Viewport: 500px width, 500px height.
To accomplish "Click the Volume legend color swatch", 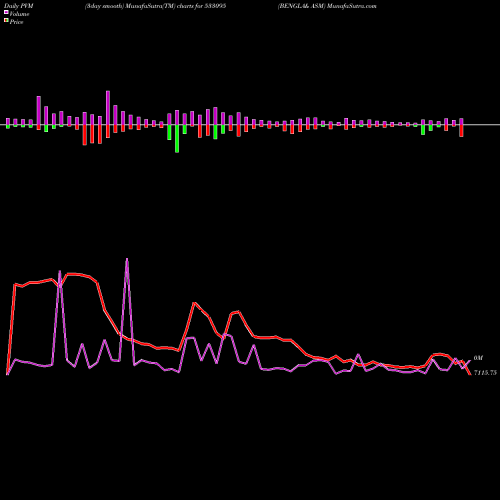I will [6, 13].
